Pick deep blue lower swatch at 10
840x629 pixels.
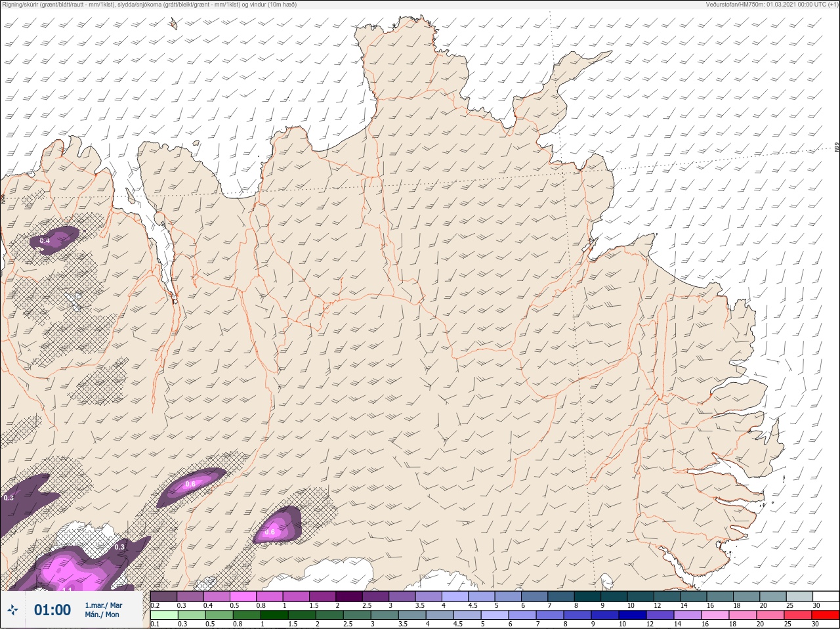[x=633, y=615]
